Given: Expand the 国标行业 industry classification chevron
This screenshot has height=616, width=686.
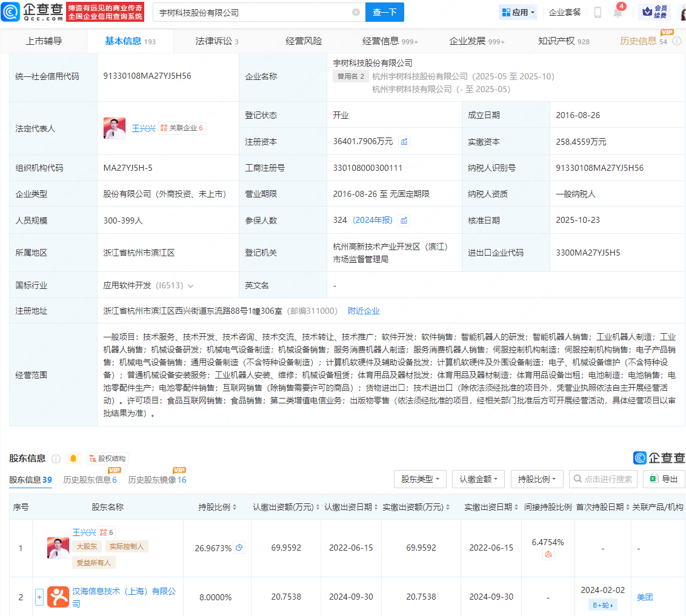Looking at the screenshot, I should coord(191,285).
